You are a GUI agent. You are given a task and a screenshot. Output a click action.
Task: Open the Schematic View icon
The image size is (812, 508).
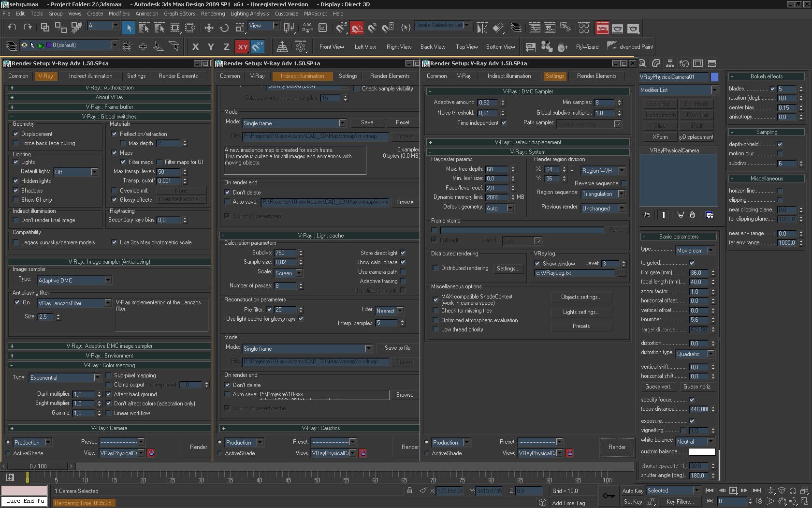click(550, 28)
